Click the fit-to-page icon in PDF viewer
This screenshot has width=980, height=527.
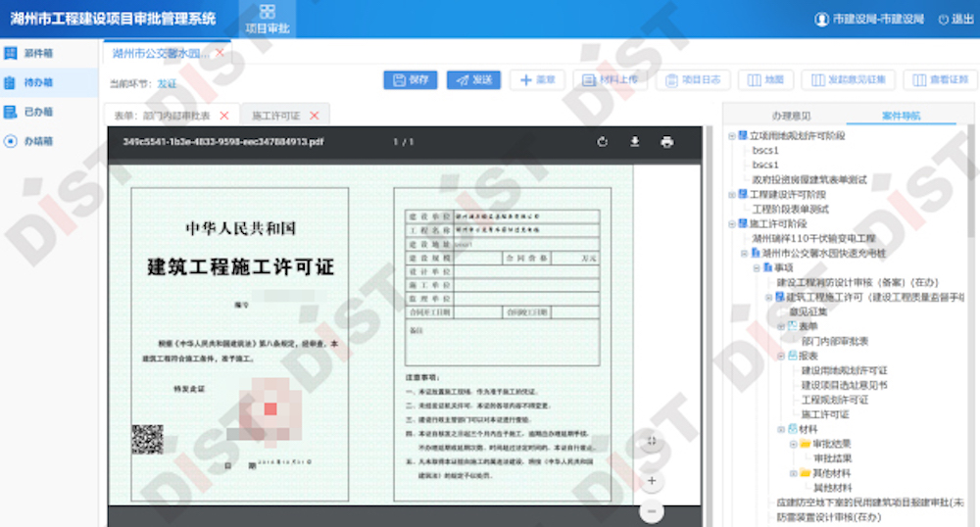point(651,442)
